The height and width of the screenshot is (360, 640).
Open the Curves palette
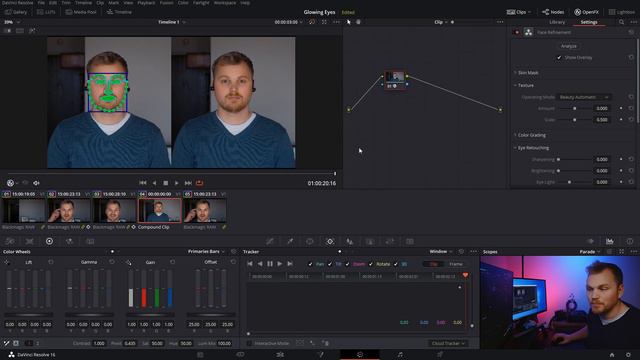[x=270, y=241]
